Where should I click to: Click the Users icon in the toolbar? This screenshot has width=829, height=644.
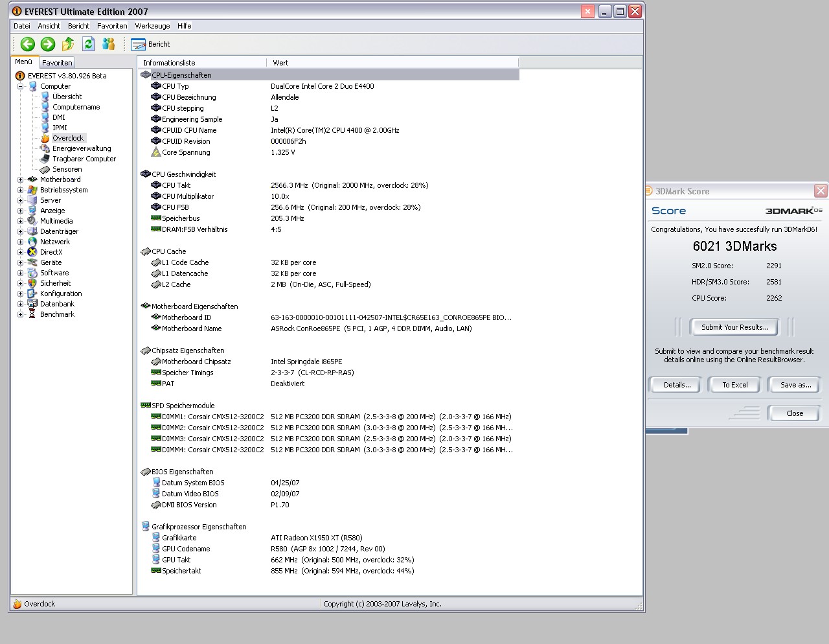click(x=109, y=44)
